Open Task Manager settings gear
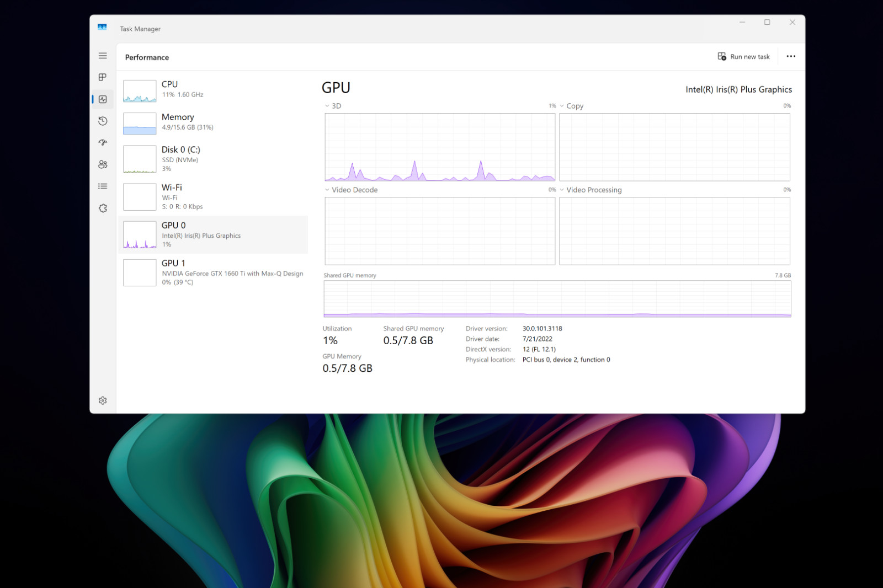This screenshot has height=588, width=883. click(103, 400)
